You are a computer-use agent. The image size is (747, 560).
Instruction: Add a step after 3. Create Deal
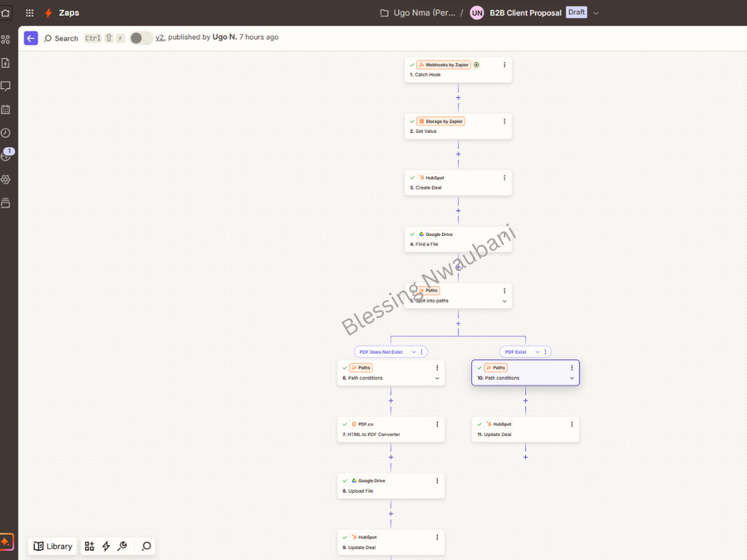coord(459,211)
